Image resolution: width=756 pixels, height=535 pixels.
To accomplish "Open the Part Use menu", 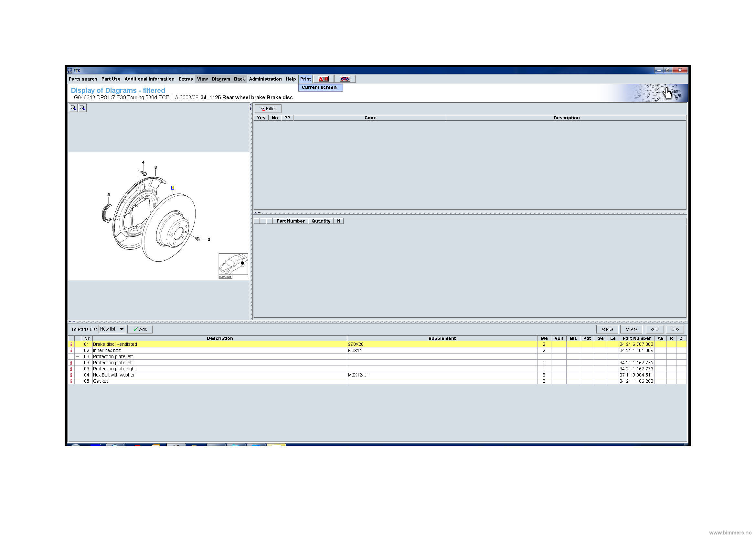I will pyautogui.click(x=111, y=79).
